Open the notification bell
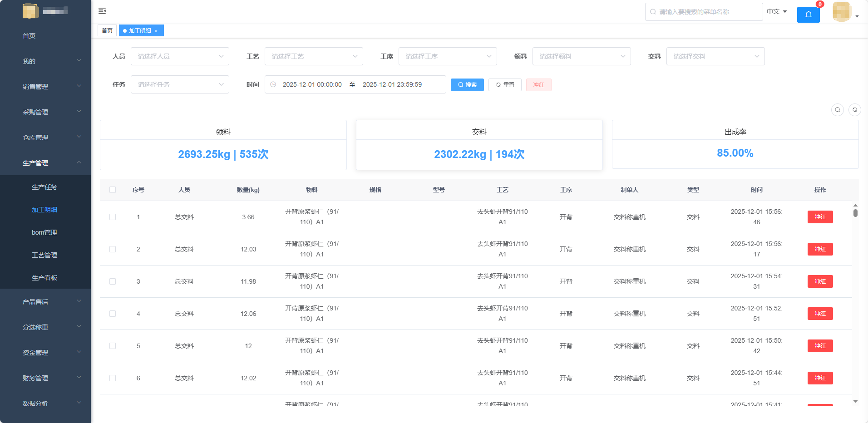This screenshot has height=423, width=868. tap(808, 15)
